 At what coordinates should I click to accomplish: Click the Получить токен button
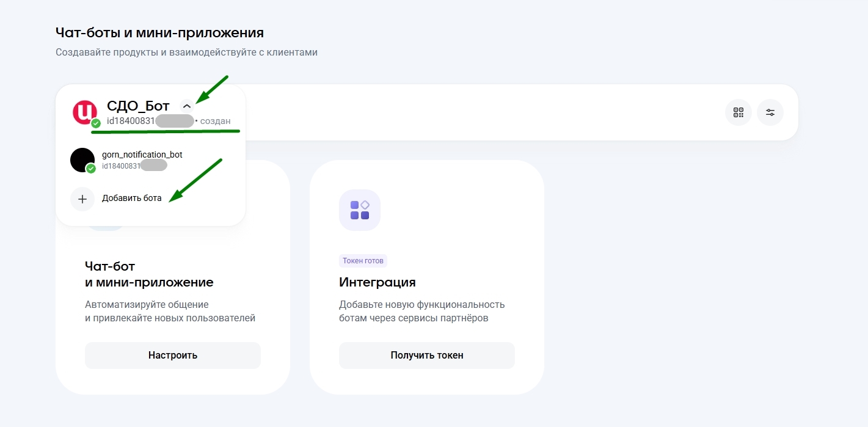[x=426, y=355]
